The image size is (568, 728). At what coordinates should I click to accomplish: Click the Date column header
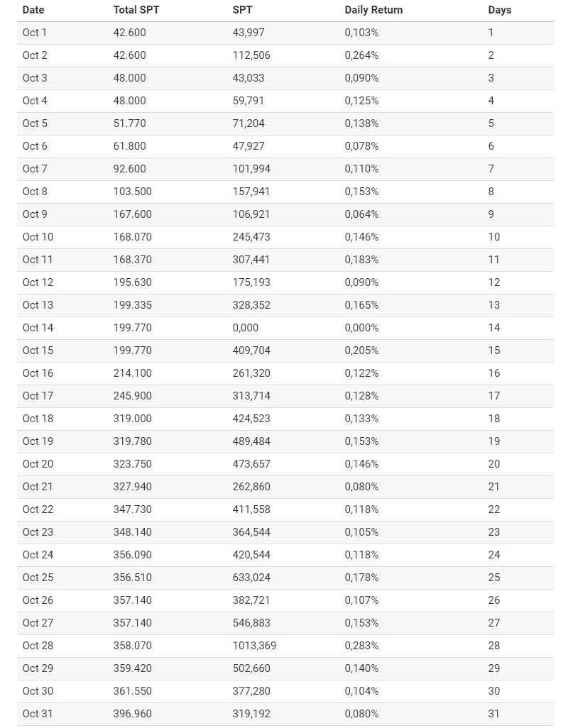tap(33, 10)
